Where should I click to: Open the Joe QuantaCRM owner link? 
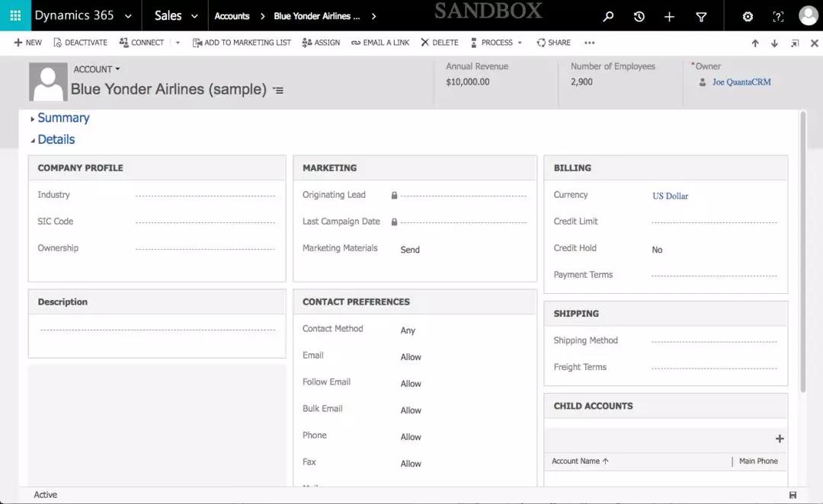(x=741, y=82)
